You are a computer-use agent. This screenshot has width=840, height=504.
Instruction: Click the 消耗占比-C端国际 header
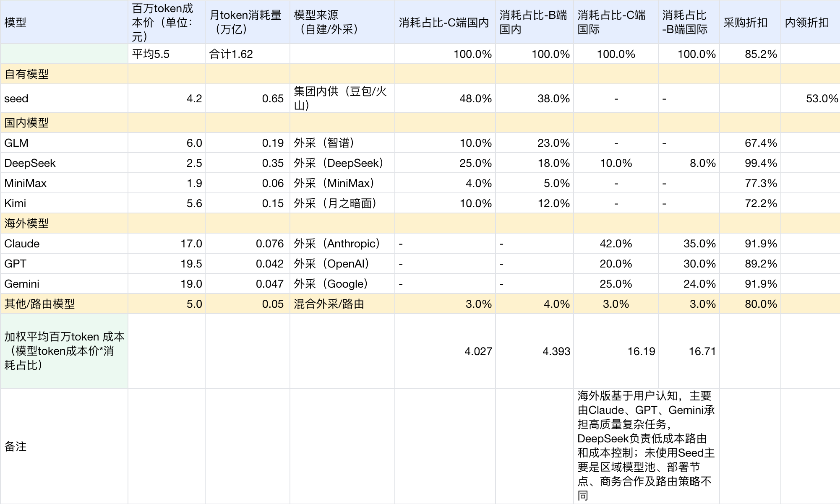point(616,22)
